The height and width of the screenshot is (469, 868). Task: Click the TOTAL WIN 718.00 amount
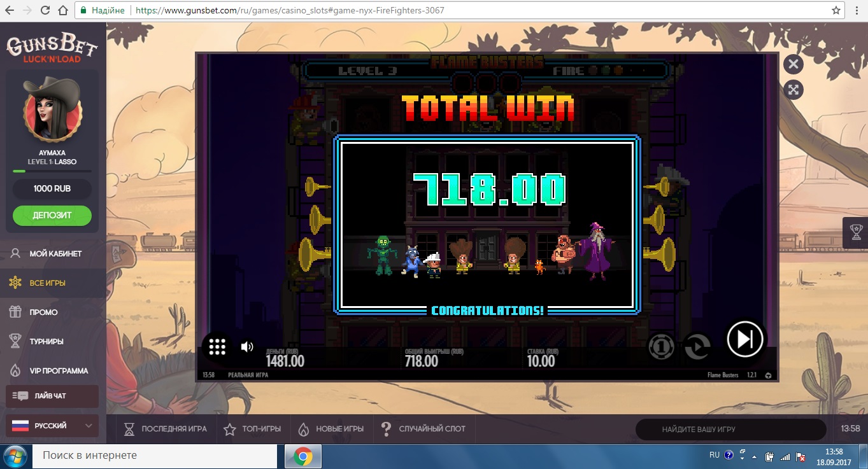point(489,188)
